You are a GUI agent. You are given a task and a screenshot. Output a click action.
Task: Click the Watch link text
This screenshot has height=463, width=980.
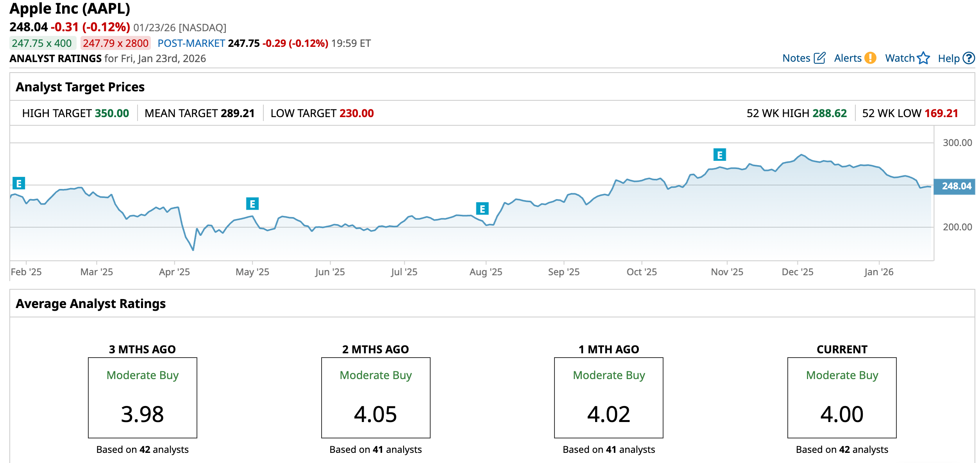tap(900, 58)
